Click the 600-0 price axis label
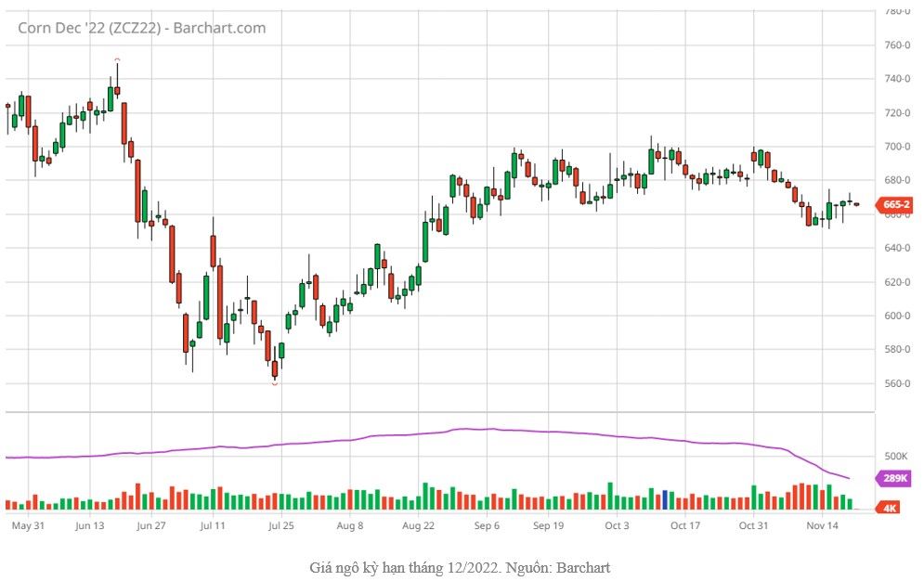The height and width of the screenshot is (581, 924). coord(897,316)
